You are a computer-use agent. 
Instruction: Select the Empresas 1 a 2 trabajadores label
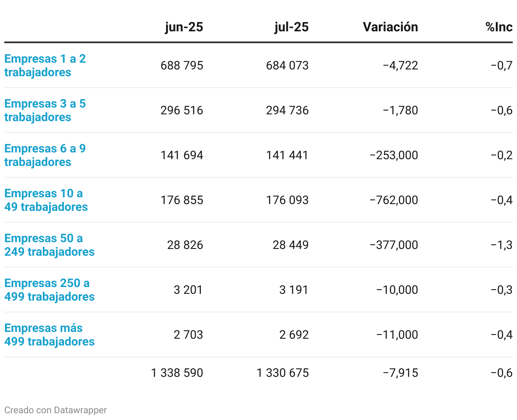tap(45, 66)
